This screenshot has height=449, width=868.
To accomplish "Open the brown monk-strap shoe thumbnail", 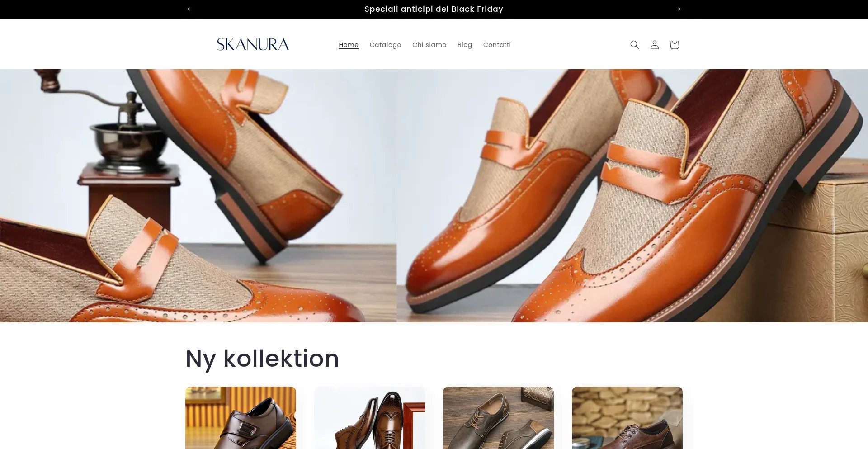I will click(x=241, y=418).
